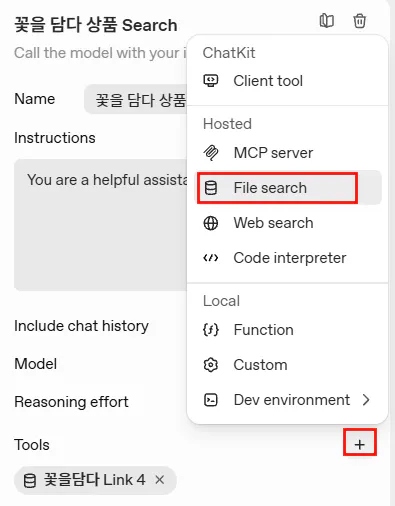Viewport: 395px width, 506px height.
Task: Click the Tools label
Action: [32, 445]
